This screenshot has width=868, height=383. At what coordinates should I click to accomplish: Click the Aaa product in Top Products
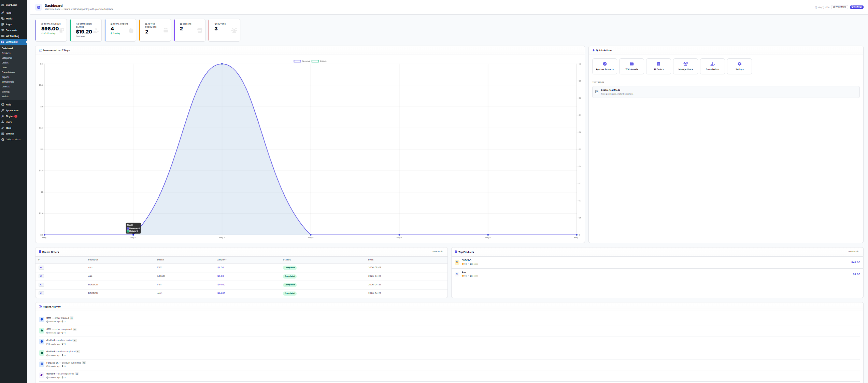[464, 272]
